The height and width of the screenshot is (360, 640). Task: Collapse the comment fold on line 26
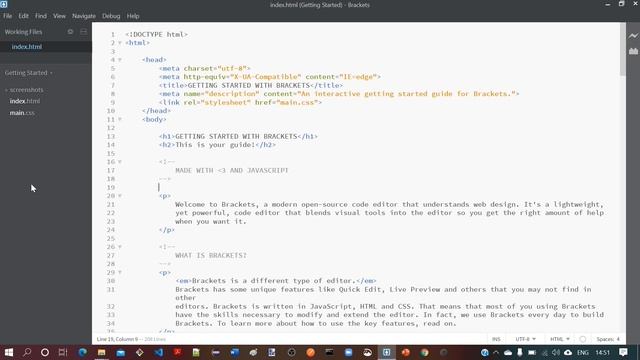[120, 247]
